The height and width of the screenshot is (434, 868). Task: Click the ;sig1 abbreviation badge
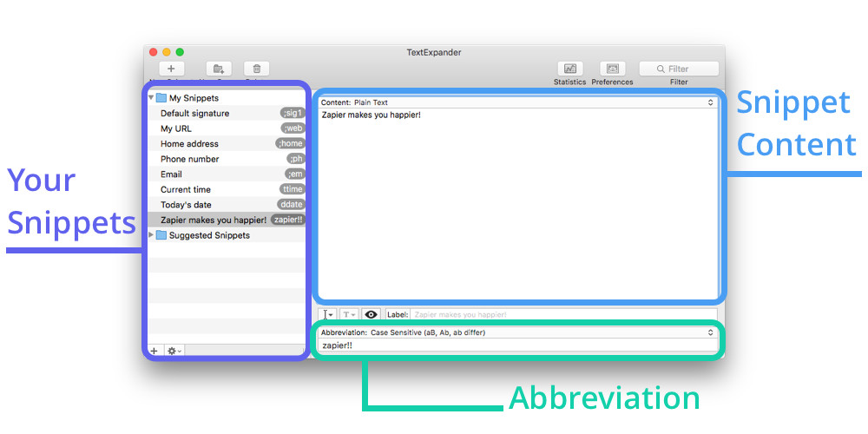pyautogui.click(x=293, y=113)
